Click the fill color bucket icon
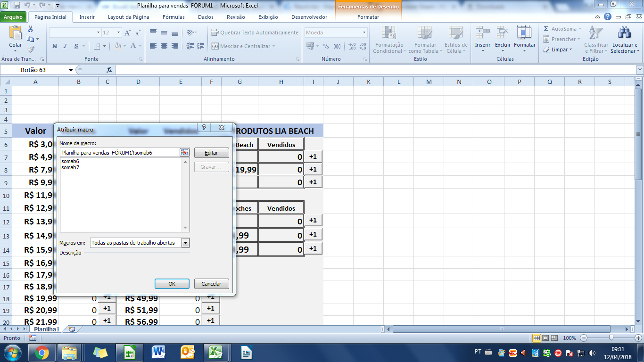The image size is (644, 362). tap(118, 46)
